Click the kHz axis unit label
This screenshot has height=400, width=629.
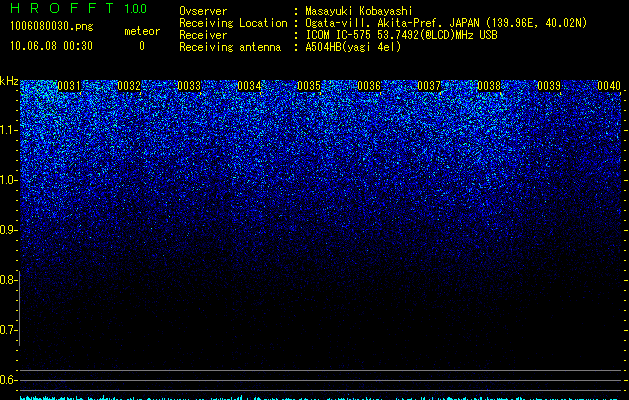(x=9, y=81)
